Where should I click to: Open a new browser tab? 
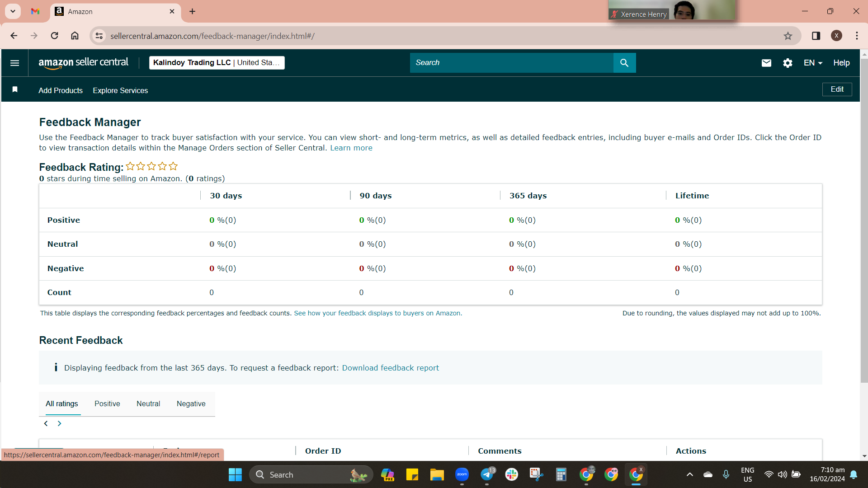[x=192, y=11]
